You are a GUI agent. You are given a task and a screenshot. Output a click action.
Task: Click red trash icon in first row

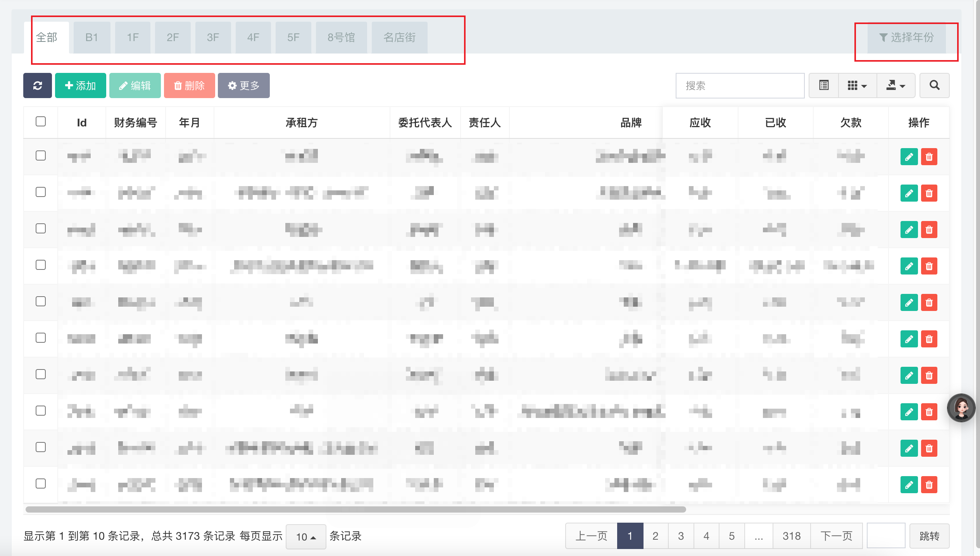tap(929, 157)
